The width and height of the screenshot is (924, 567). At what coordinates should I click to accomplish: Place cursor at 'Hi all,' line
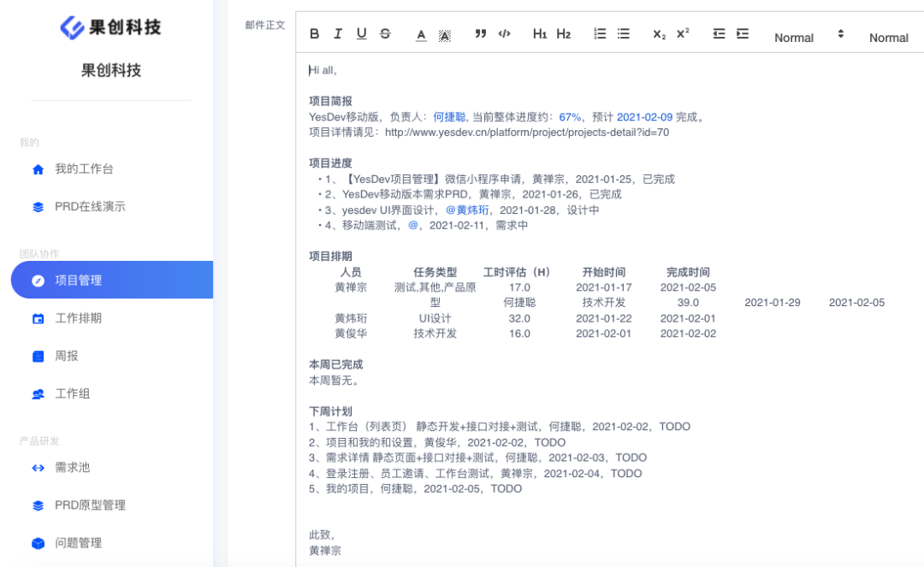point(323,70)
